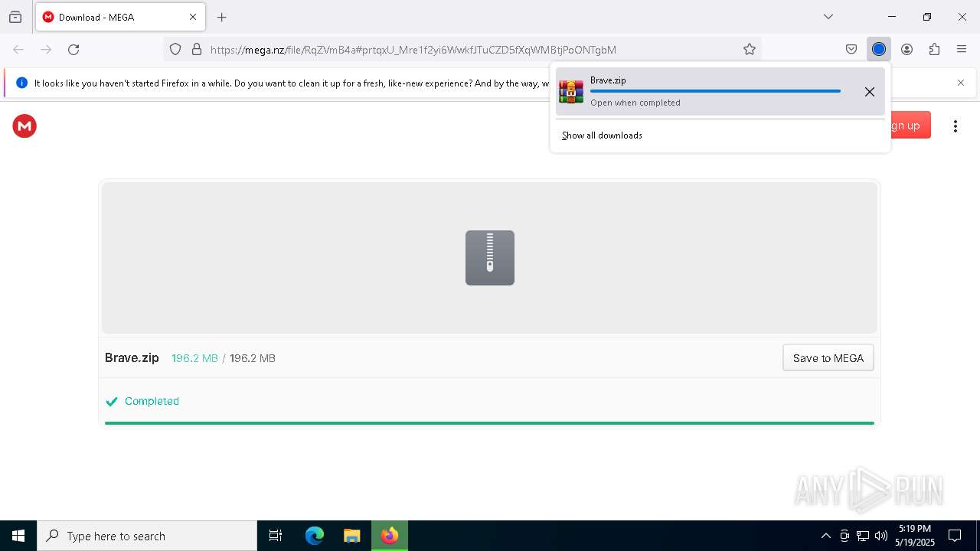Go back one page
The width and height of the screenshot is (980, 551).
tap(18, 50)
